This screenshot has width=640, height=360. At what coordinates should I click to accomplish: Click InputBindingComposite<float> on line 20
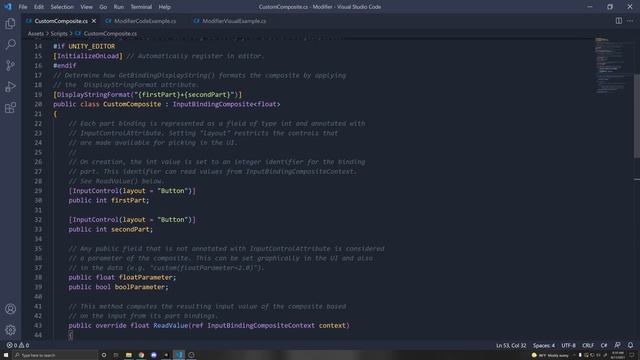226,104
